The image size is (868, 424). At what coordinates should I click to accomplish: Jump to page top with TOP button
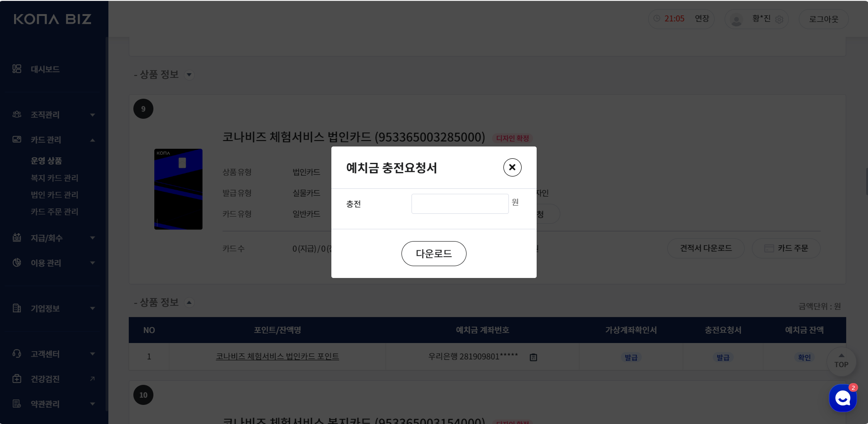coord(841,361)
